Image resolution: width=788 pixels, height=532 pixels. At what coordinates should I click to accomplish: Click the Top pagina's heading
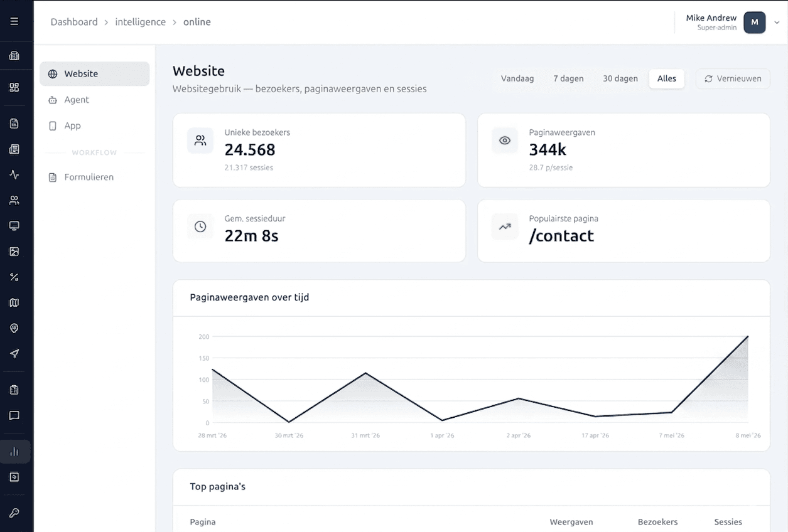217,486
